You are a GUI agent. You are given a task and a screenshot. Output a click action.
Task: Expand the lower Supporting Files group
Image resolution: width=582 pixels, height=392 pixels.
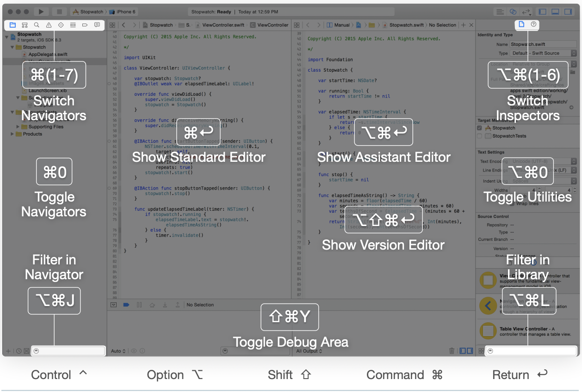[18, 127]
